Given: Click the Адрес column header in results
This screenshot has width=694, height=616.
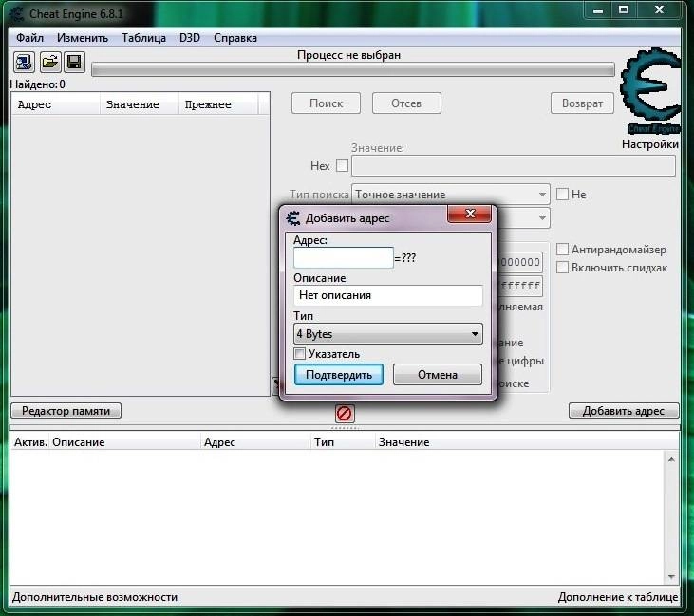Looking at the screenshot, I should 55,104.
